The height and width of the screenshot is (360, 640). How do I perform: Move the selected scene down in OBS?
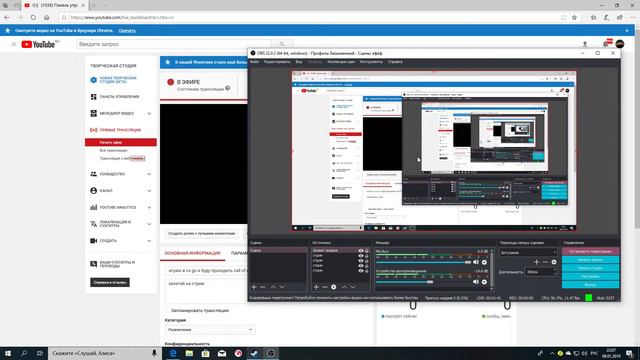[x=282, y=287]
